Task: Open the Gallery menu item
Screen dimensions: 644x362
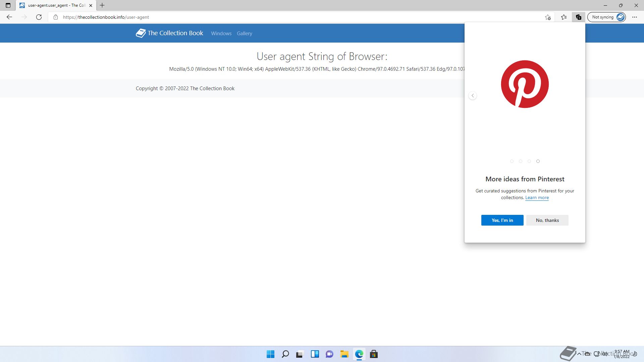Action: coord(244,34)
